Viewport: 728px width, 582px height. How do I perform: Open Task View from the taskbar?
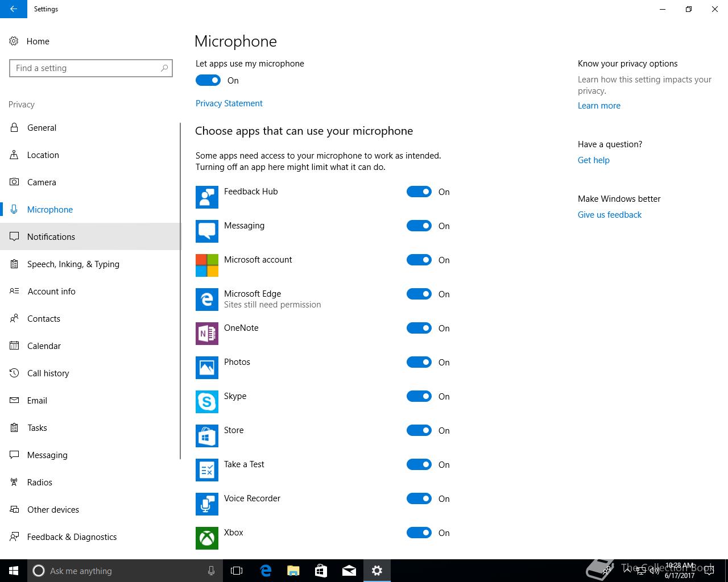coord(237,571)
